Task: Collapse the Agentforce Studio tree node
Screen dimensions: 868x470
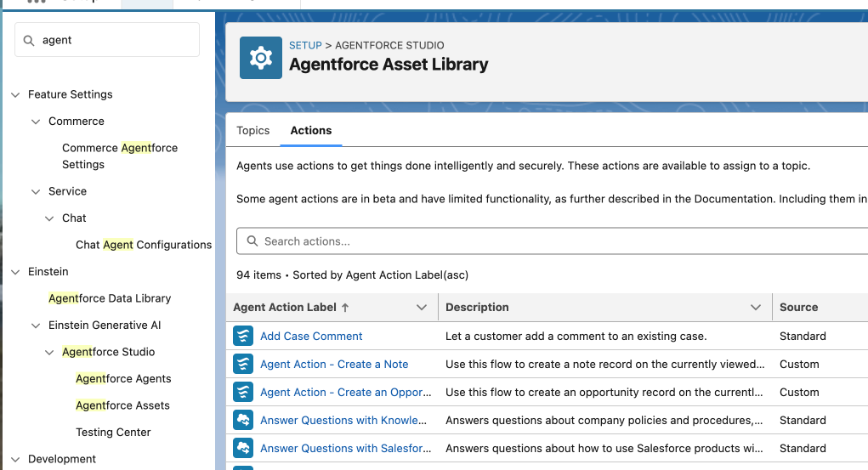Action: point(49,353)
